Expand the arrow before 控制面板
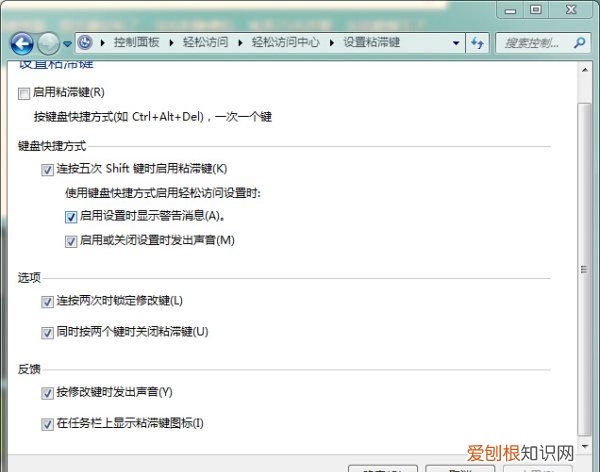Viewport: 600px width, 472px height. (x=103, y=42)
